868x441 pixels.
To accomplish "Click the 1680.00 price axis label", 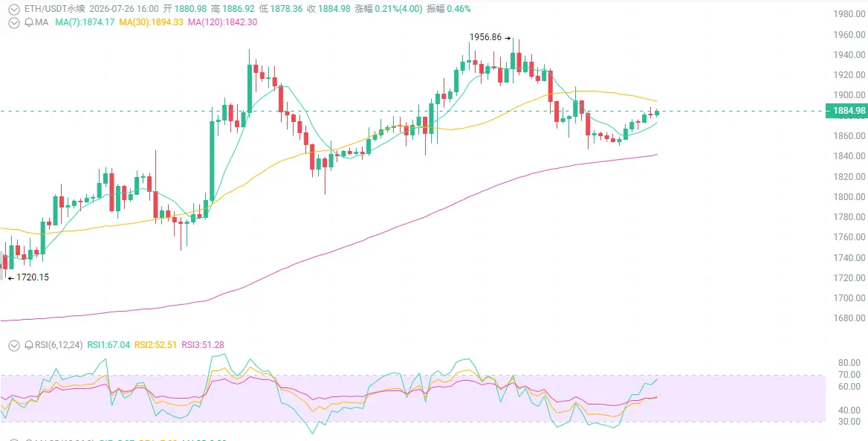I will [x=849, y=318].
